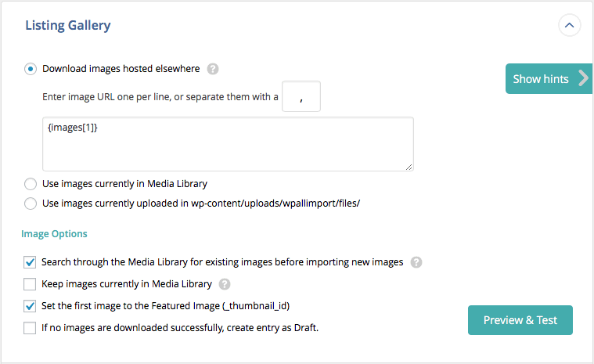Viewport: 594px width, 364px height.
Task: Select Download images hosted elsewhere radio
Action: [31, 69]
